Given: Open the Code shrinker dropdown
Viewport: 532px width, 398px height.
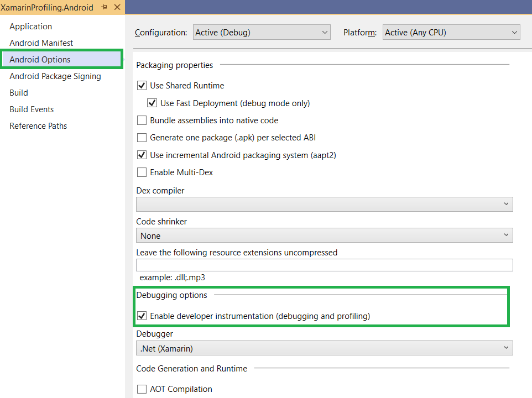Looking at the screenshot, I should (x=325, y=235).
